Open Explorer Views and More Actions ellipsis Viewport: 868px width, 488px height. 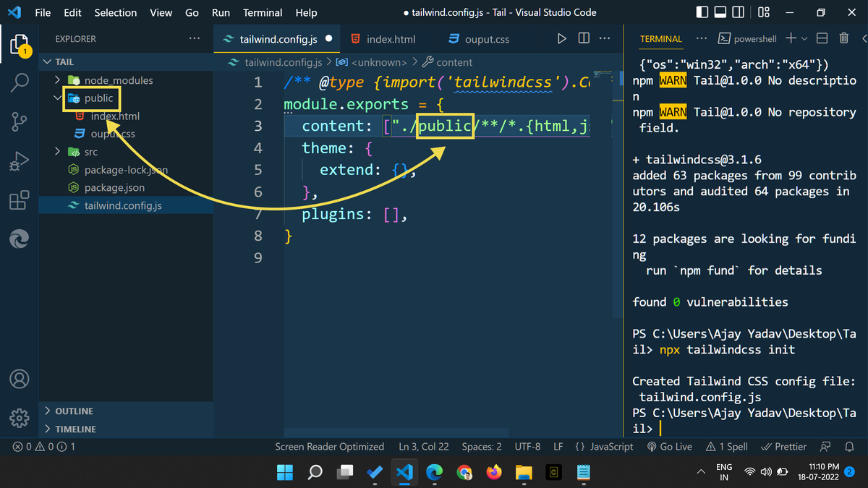[195, 39]
